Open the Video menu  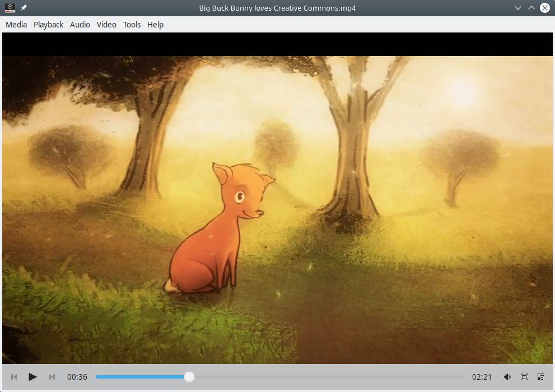pos(106,25)
